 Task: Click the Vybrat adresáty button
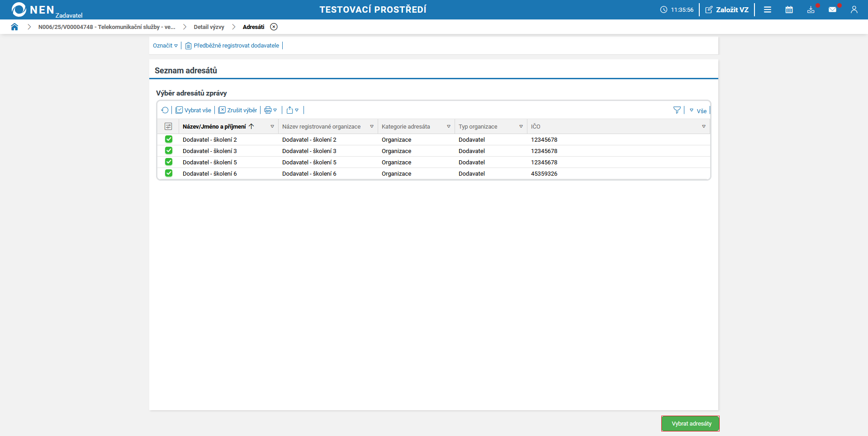point(690,424)
